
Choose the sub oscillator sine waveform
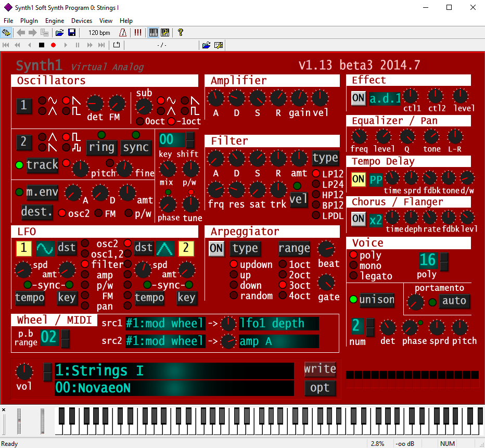pyautogui.click(x=161, y=100)
